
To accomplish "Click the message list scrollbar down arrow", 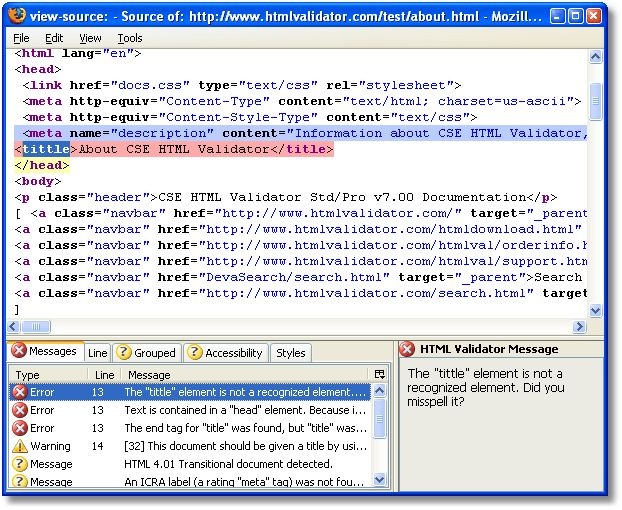I will (380, 480).
